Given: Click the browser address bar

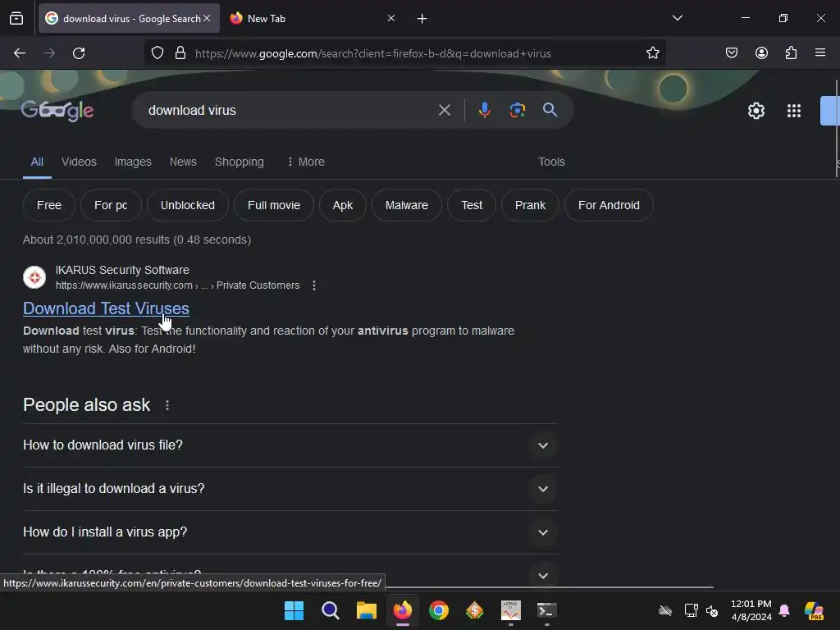Looking at the screenshot, I should pos(405,53).
